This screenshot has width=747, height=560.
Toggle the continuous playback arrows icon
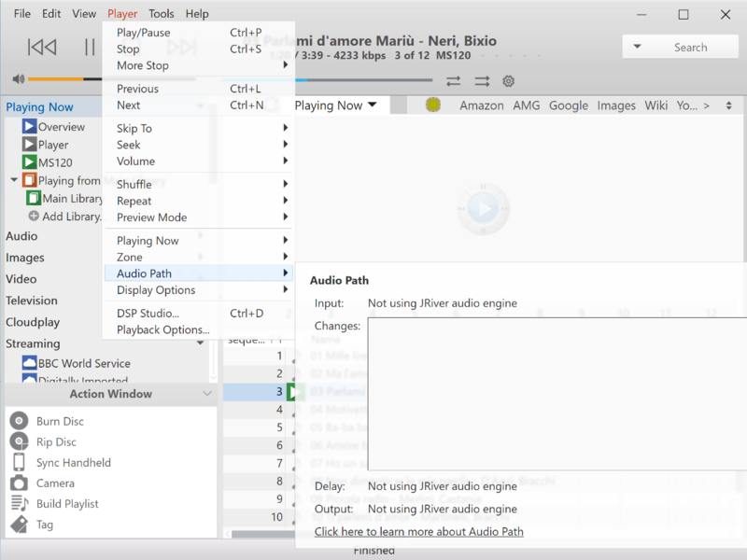tap(481, 82)
